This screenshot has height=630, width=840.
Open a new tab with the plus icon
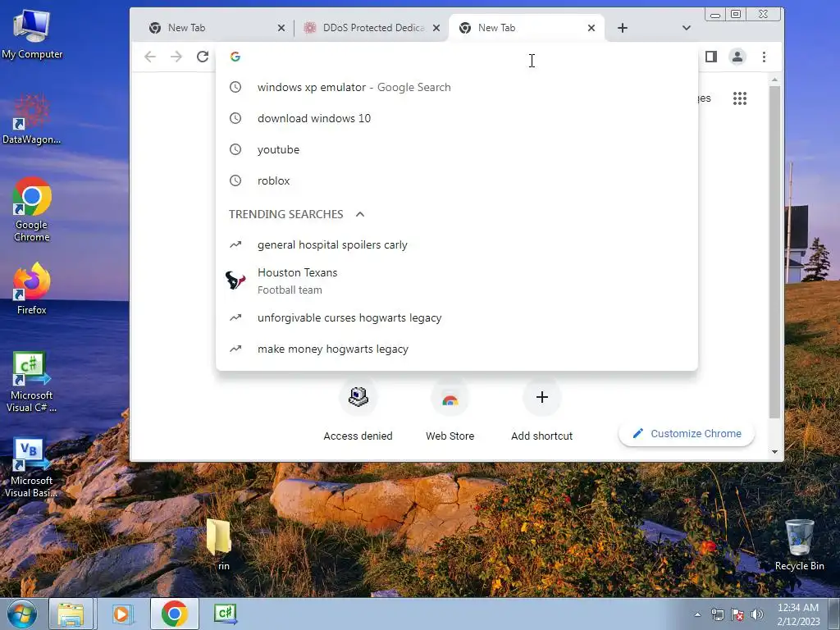[623, 28]
